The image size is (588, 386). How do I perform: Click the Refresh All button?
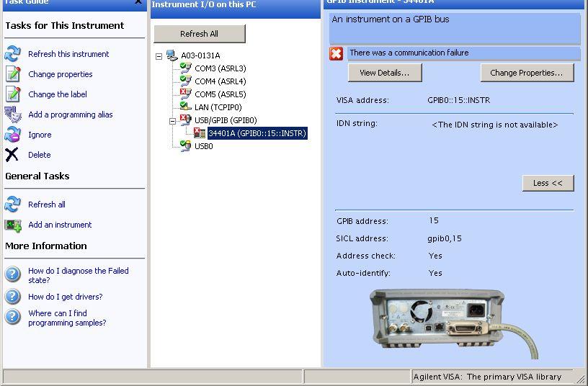(x=200, y=34)
